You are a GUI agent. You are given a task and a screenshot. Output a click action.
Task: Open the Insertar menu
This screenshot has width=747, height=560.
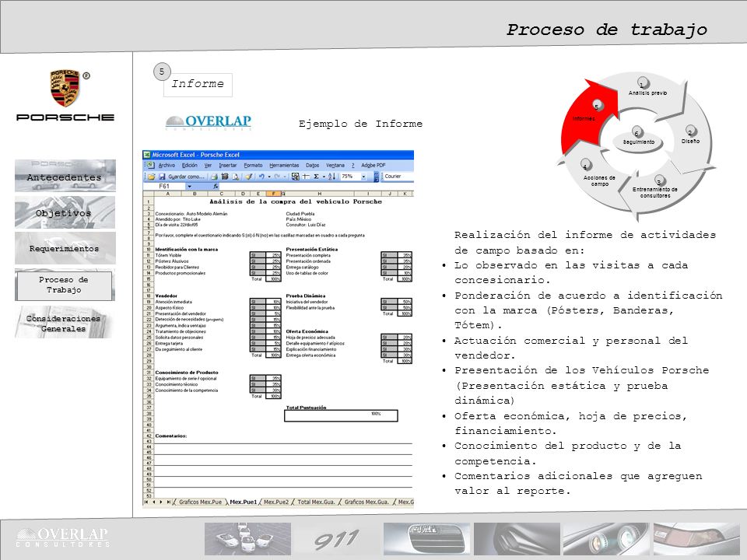[x=228, y=165]
